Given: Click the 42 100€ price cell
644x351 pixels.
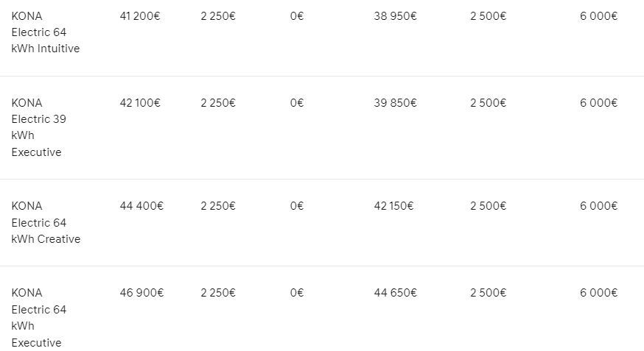Looking at the screenshot, I should 140,103.
